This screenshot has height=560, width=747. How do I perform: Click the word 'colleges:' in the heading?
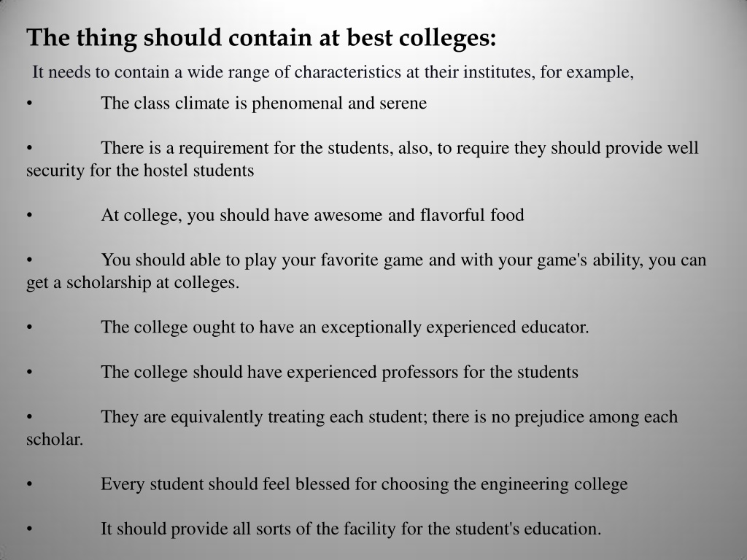point(447,38)
